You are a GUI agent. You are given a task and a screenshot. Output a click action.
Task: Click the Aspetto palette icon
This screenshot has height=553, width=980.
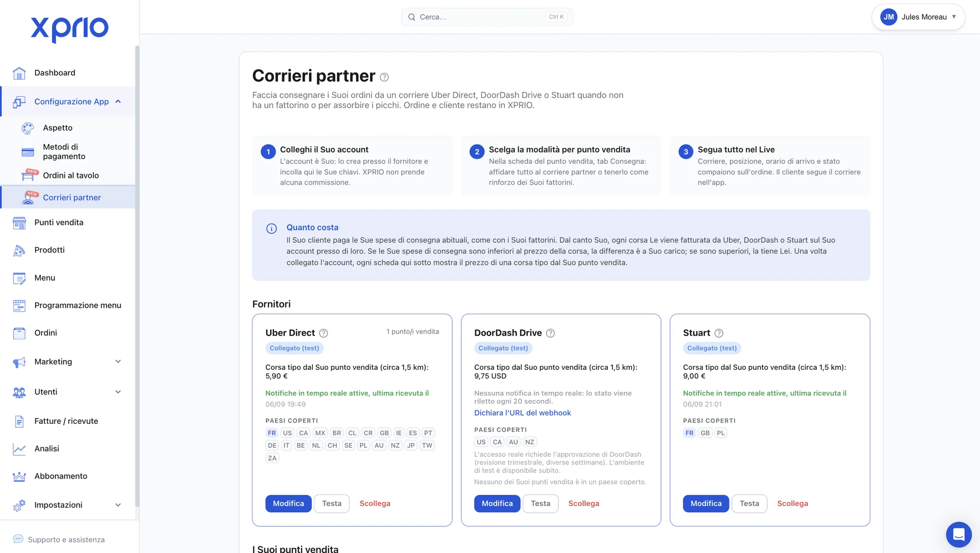click(x=28, y=128)
